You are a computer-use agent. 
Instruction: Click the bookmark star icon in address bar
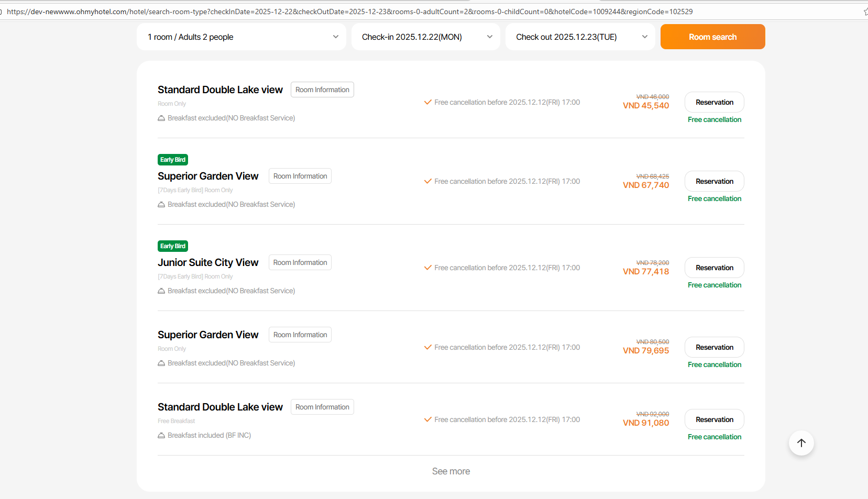[865, 12]
